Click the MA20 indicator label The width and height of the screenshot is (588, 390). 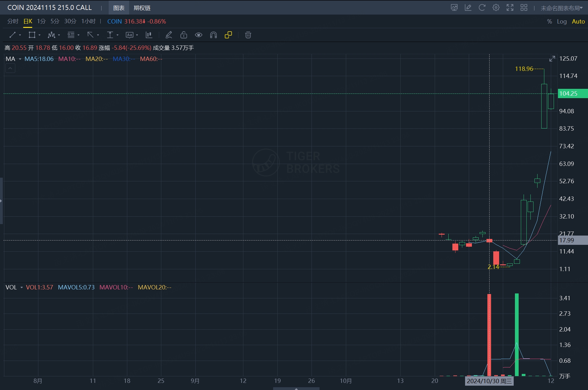pos(97,59)
